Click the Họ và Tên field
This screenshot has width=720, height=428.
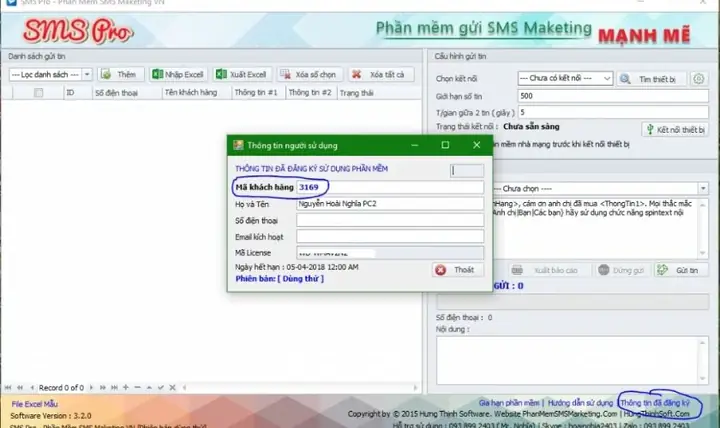point(389,203)
